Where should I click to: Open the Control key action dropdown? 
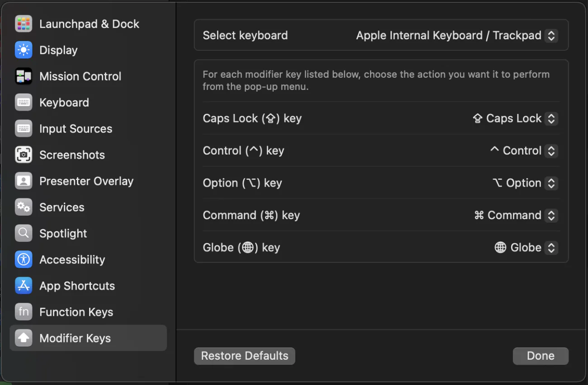524,151
